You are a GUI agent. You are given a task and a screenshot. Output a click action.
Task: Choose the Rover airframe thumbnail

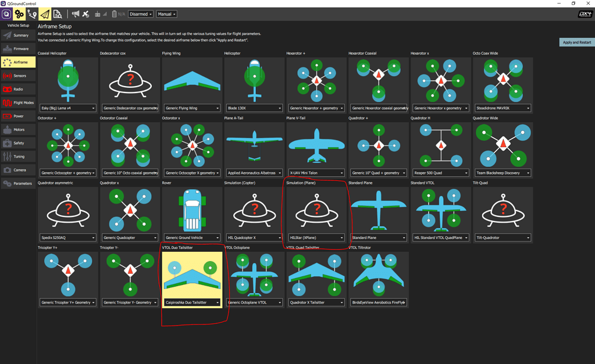click(x=192, y=209)
